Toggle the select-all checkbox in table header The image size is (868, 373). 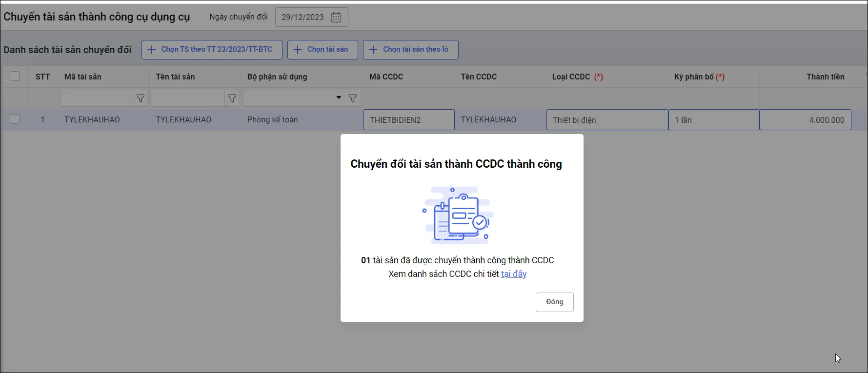pyautogui.click(x=15, y=76)
